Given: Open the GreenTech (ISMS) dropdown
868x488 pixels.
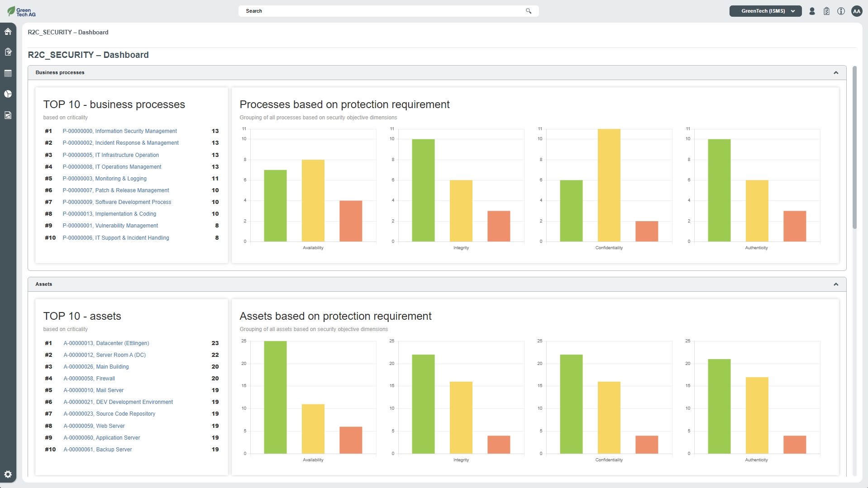Looking at the screenshot, I should (765, 11).
